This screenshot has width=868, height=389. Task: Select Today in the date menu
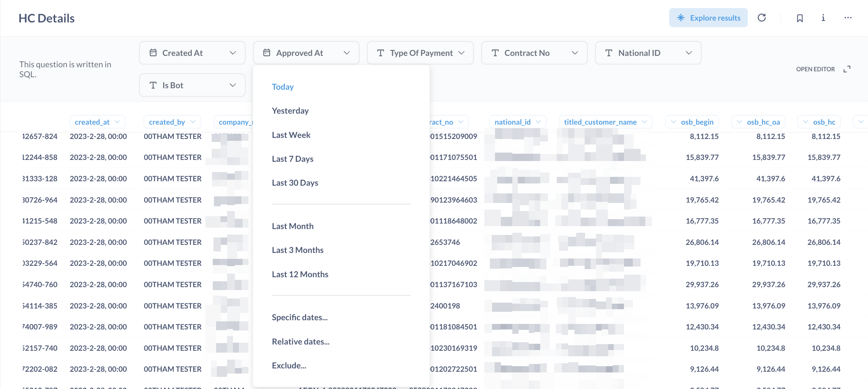click(x=283, y=87)
